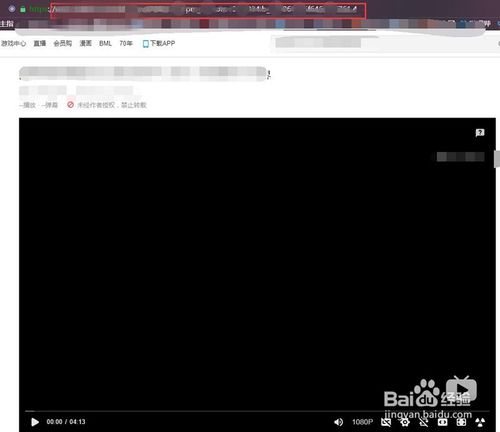Enter web fullscreen mode icon

(x=461, y=422)
